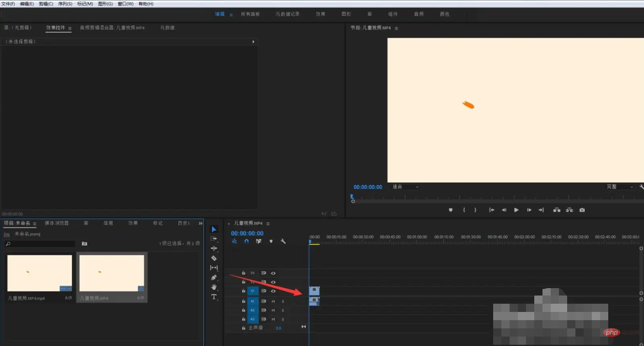Hide V2 track output eye

(273, 282)
